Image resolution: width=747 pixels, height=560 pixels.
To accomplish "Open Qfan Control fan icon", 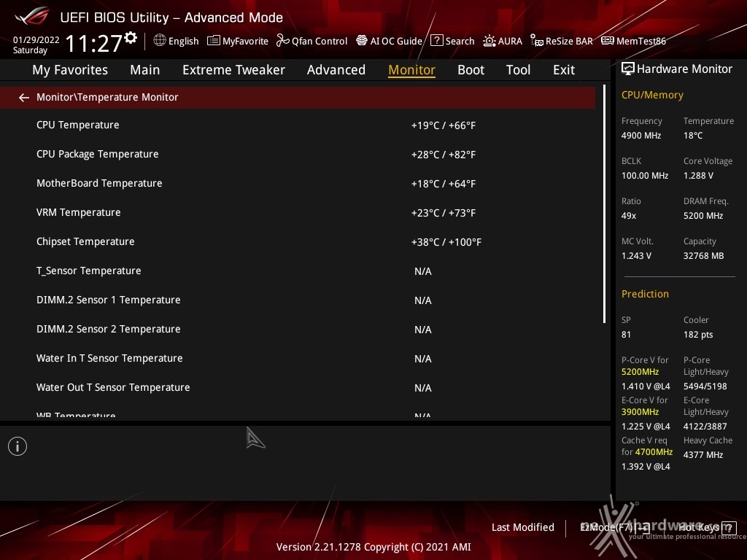I will tap(282, 41).
